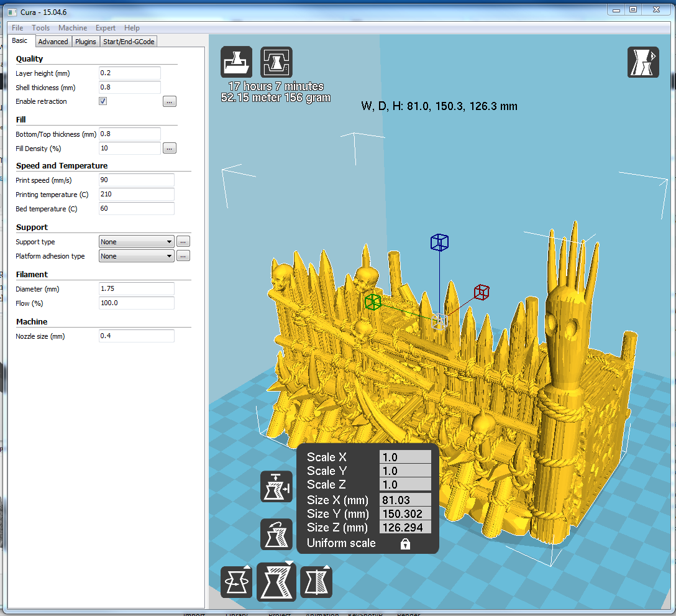Image resolution: width=676 pixels, height=616 pixels.
Task: Select the Scale tool
Action: [x=276, y=583]
